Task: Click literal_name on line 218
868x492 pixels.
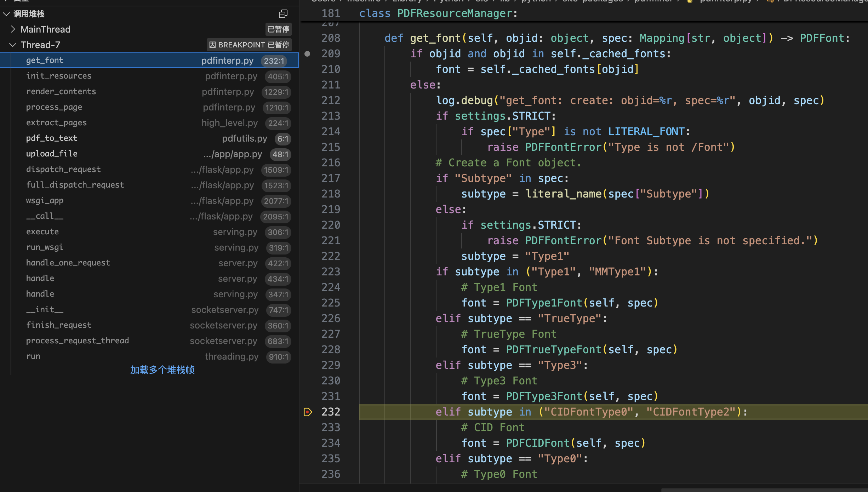Action: (564, 194)
